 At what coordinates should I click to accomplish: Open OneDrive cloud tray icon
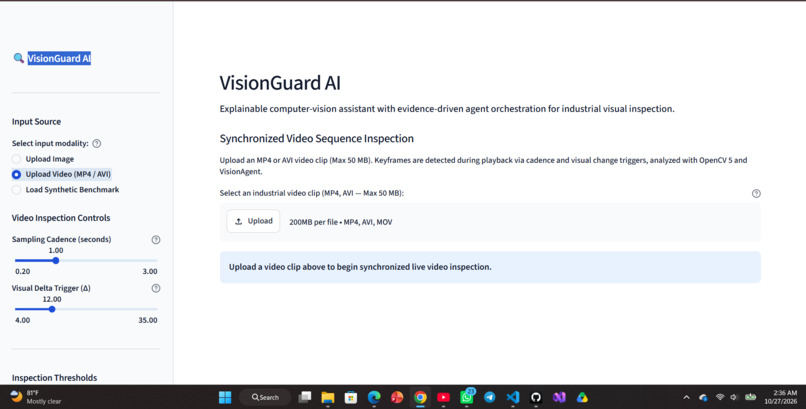click(x=703, y=397)
